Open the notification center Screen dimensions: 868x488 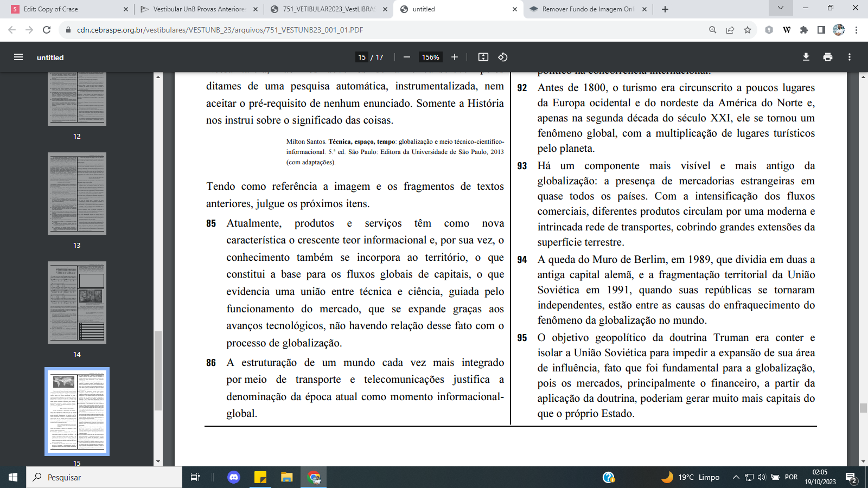point(852,478)
